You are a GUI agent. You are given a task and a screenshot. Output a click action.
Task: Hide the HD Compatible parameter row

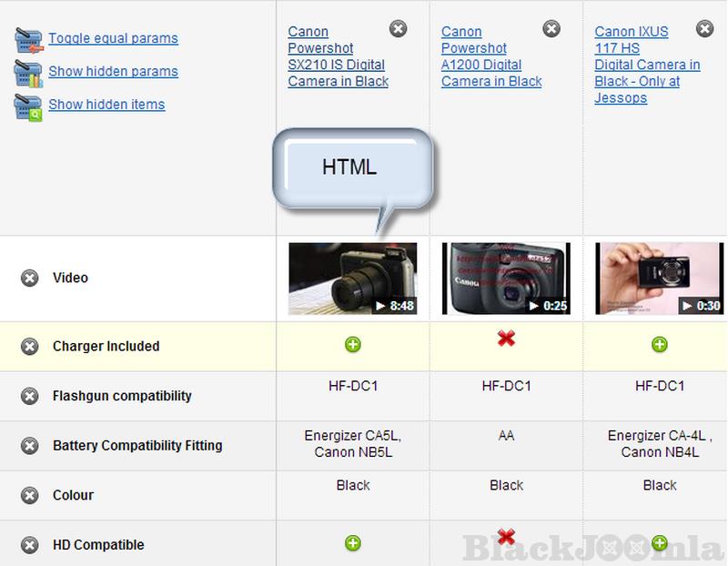click(30, 545)
